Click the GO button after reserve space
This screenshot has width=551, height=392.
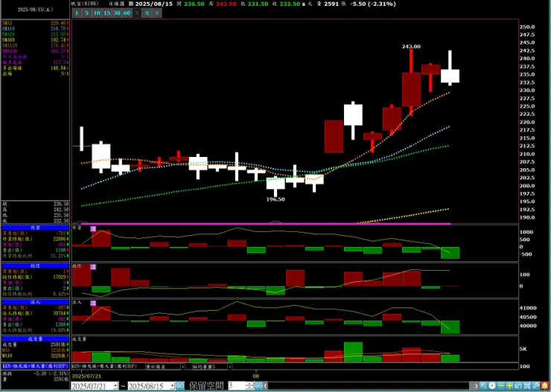pos(258,386)
